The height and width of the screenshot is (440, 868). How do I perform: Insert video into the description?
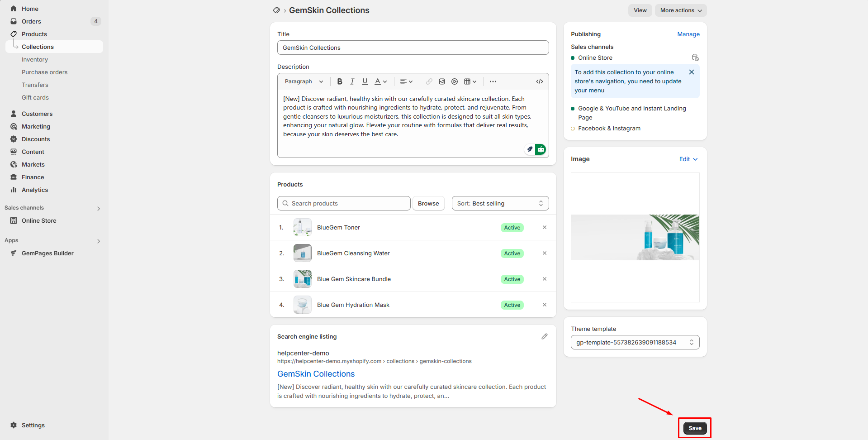pyautogui.click(x=455, y=81)
